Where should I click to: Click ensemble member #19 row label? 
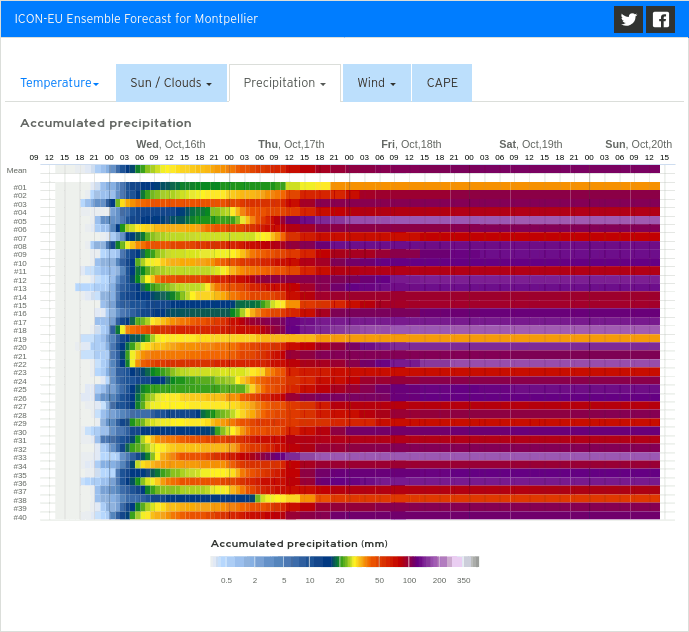point(20,339)
